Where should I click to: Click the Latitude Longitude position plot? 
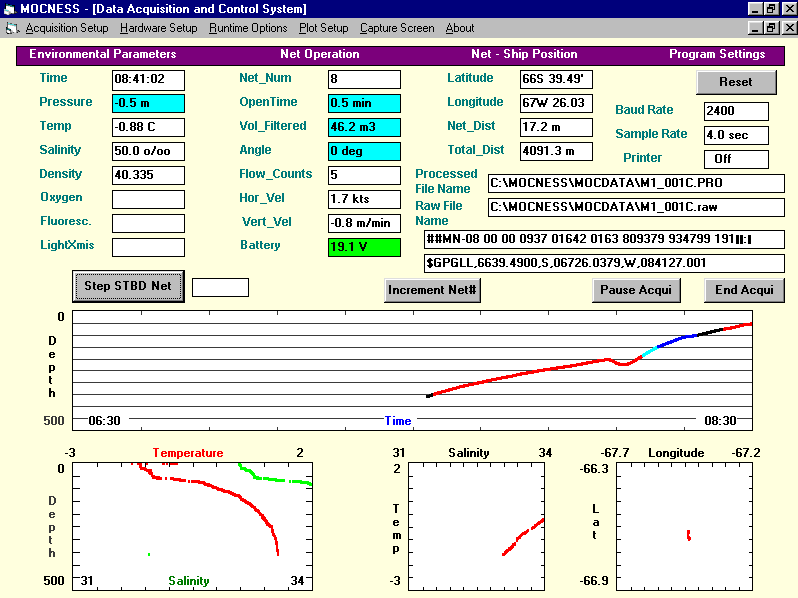point(685,526)
